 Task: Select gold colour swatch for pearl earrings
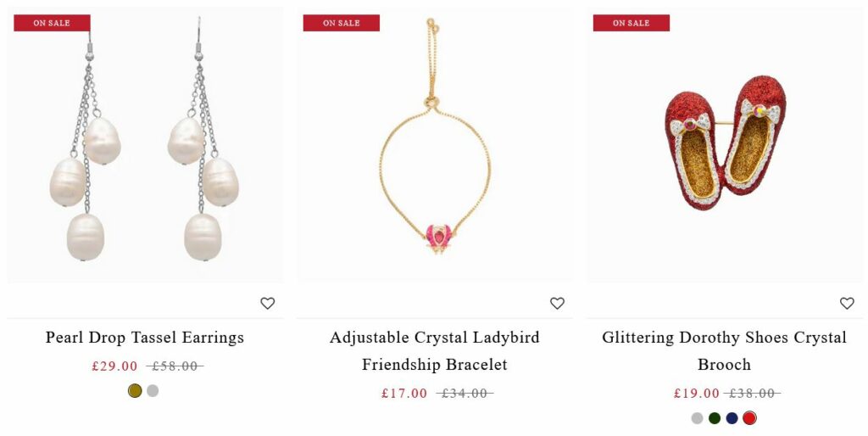[x=135, y=390]
